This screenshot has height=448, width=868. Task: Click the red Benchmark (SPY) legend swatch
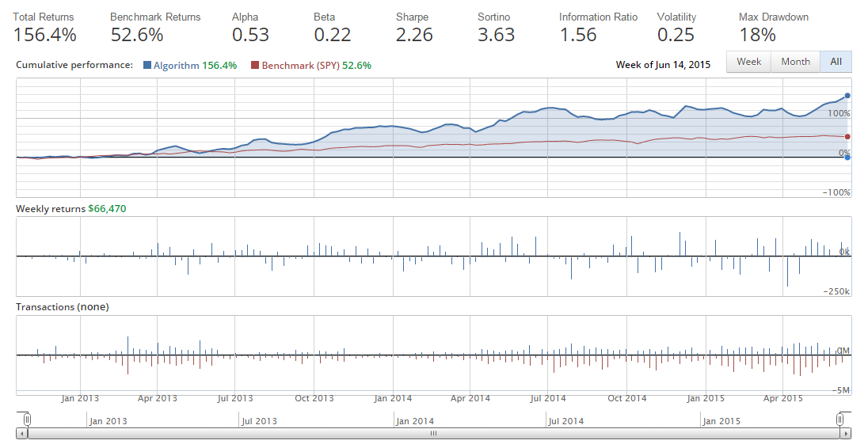[254, 66]
